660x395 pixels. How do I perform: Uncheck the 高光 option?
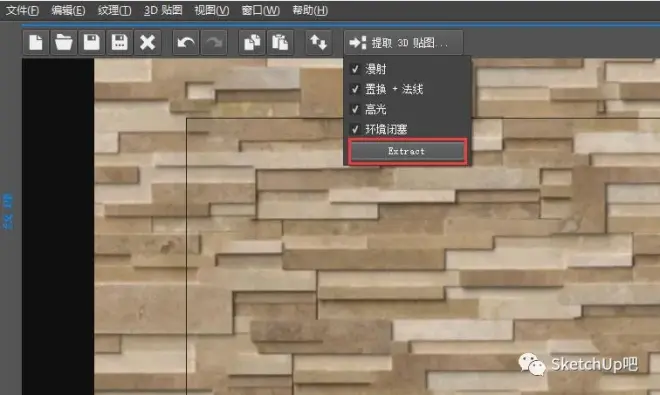click(x=355, y=109)
